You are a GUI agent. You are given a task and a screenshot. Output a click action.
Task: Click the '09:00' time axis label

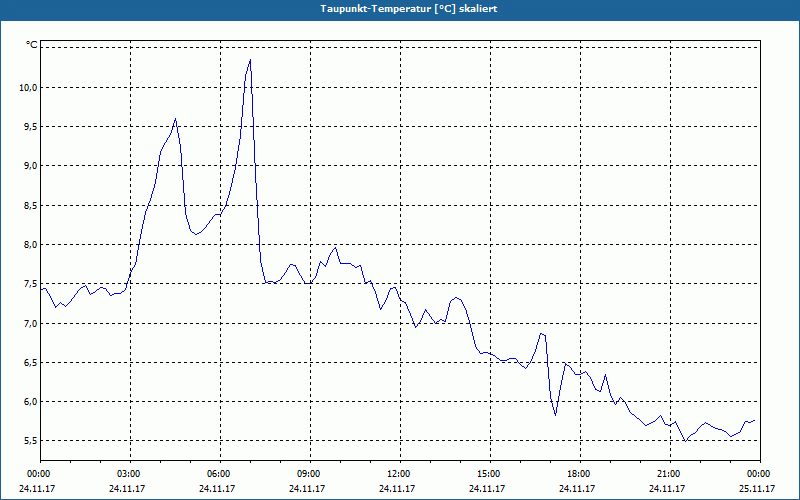click(x=310, y=474)
